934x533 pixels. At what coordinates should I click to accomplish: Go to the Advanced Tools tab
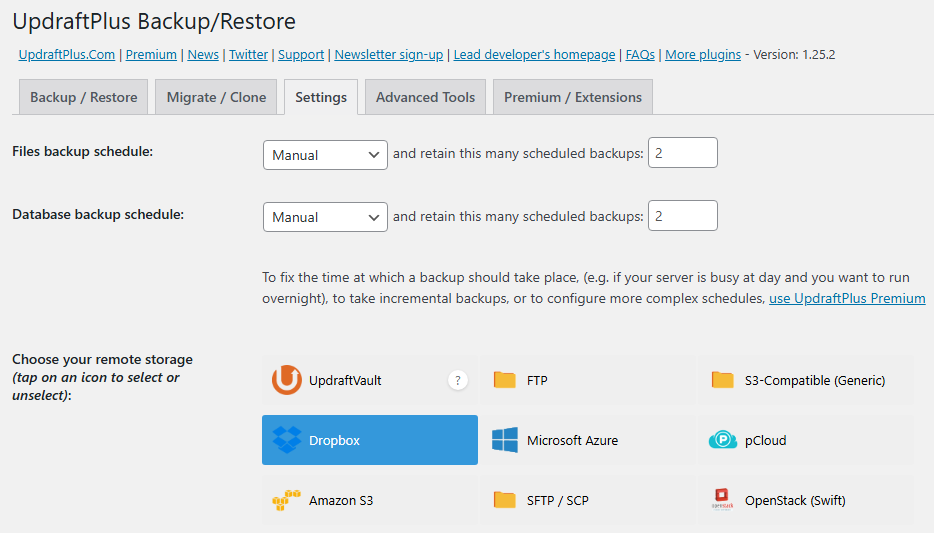[425, 97]
